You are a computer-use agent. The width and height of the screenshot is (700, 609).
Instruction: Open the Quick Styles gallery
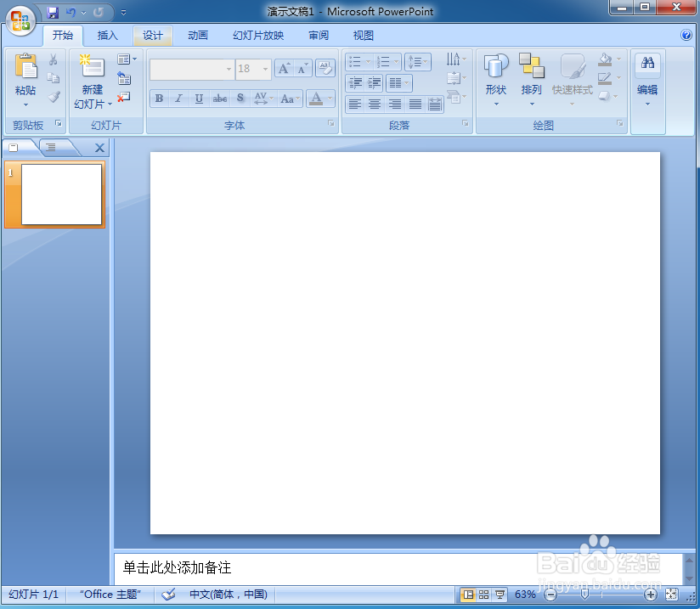click(573, 81)
